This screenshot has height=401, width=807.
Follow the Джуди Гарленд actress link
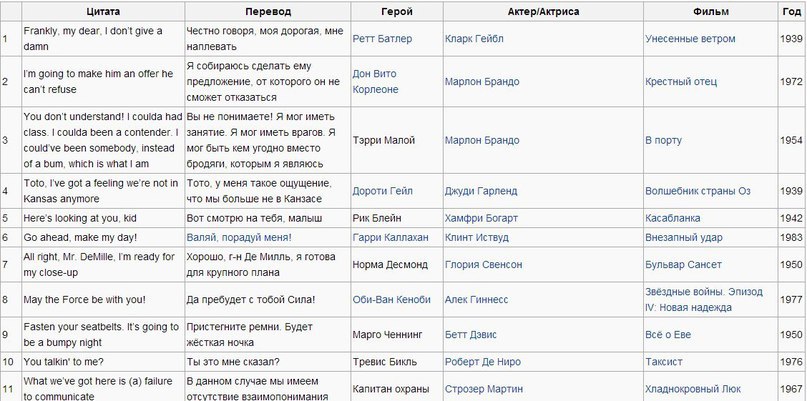pyautogui.click(x=483, y=191)
